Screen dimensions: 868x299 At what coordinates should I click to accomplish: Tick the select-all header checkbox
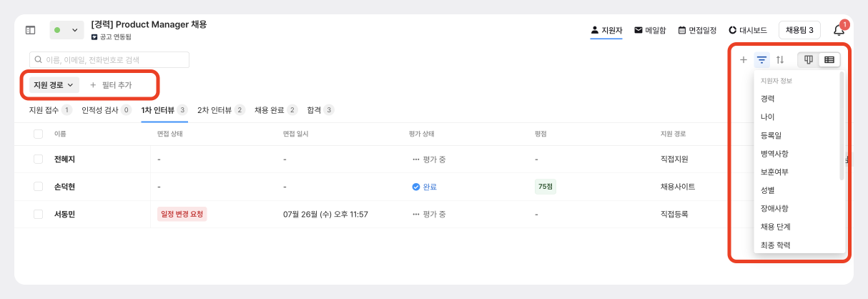pos(39,134)
